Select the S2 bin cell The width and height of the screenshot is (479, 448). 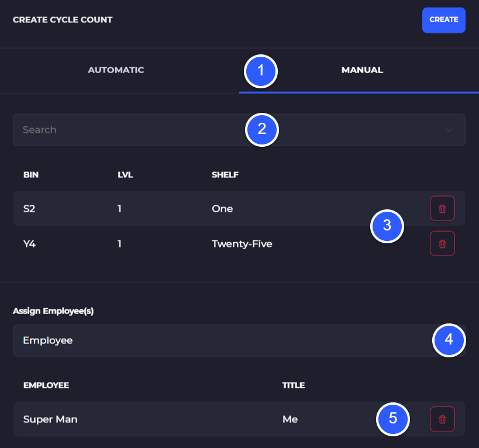(x=29, y=209)
